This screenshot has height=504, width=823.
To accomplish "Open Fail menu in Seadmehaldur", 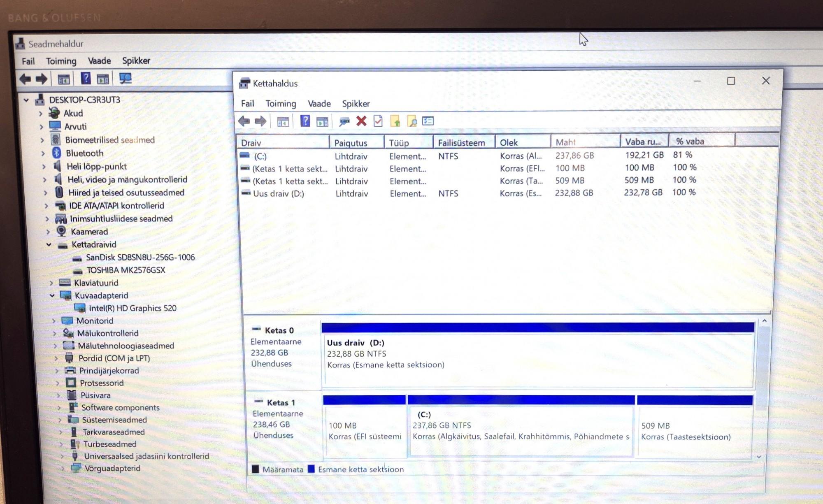I will pos(28,61).
